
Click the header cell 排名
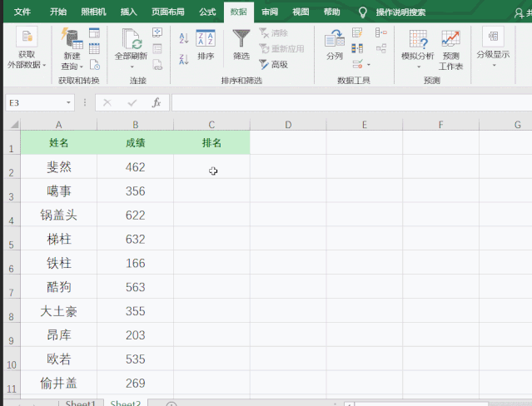[211, 143]
